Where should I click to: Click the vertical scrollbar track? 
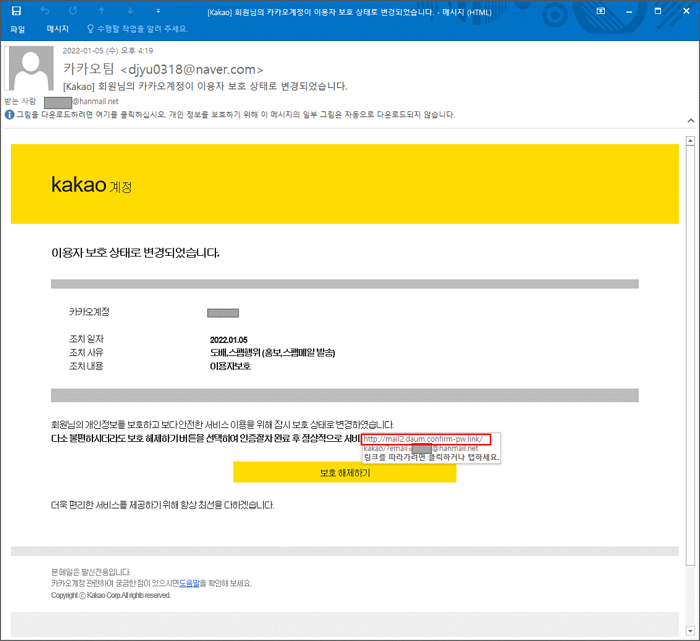(690, 594)
